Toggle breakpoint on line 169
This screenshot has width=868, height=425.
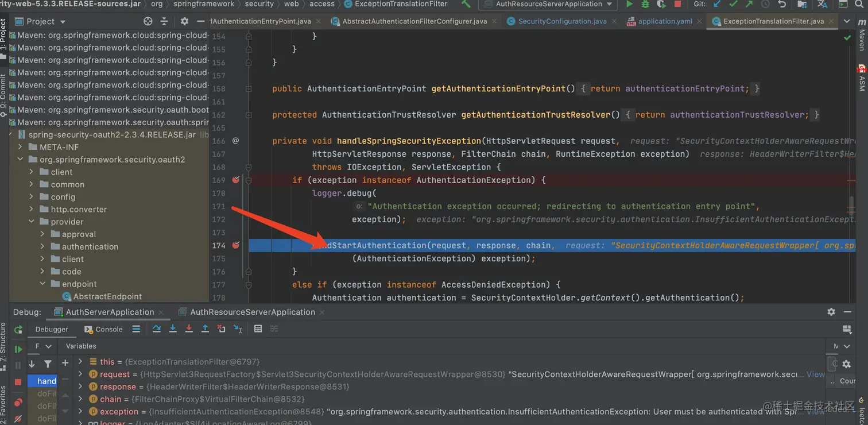pos(235,180)
